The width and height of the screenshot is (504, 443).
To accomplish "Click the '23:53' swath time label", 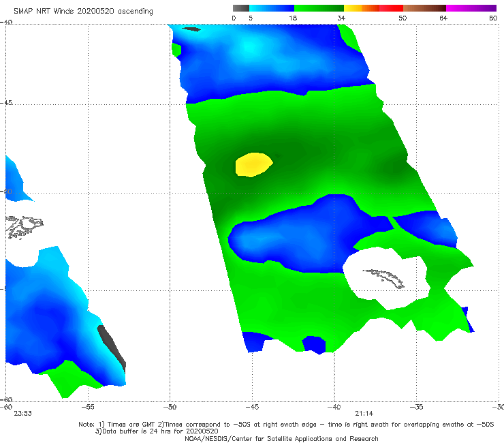I will coord(23,414).
